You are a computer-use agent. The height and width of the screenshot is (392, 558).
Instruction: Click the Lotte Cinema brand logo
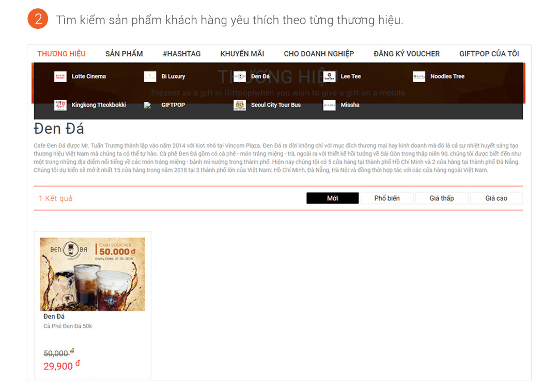(x=60, y=76)
